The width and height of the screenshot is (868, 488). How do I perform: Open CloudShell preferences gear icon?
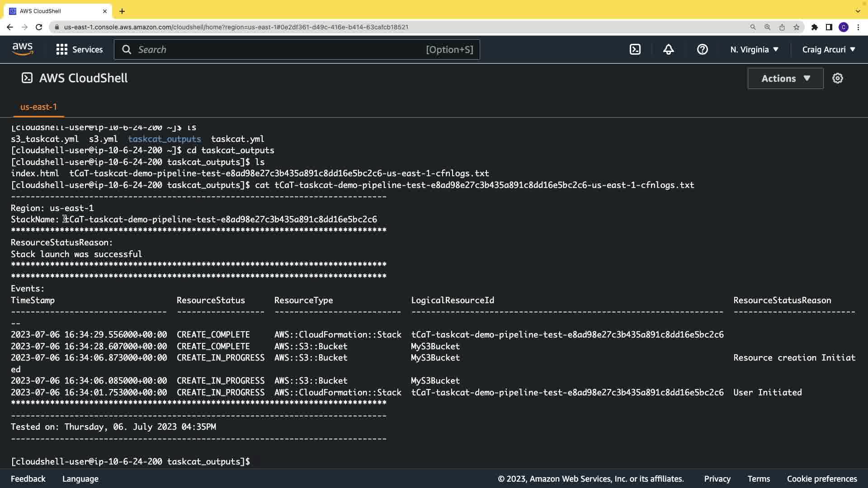[837, 79]
